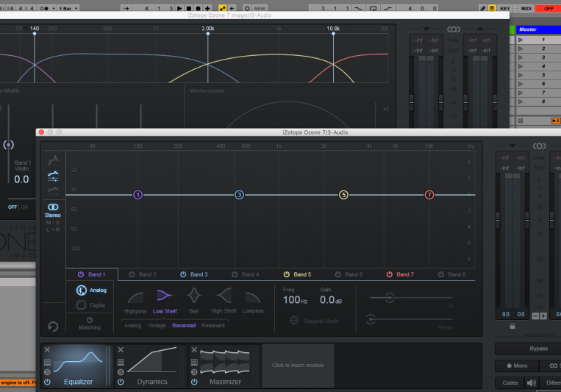Open presets list for the Maximizer module
Screen dimensions: 561x392
coord(194,362)
